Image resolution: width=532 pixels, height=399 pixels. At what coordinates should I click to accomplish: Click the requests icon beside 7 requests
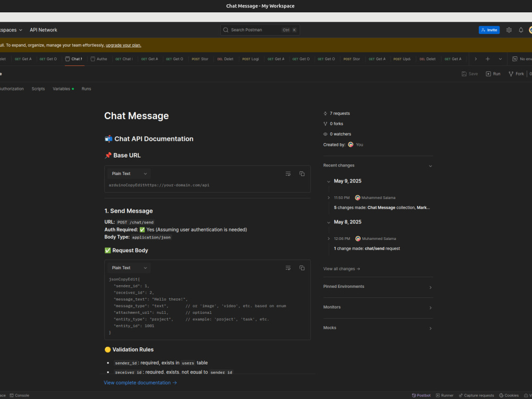click(326, 113)
